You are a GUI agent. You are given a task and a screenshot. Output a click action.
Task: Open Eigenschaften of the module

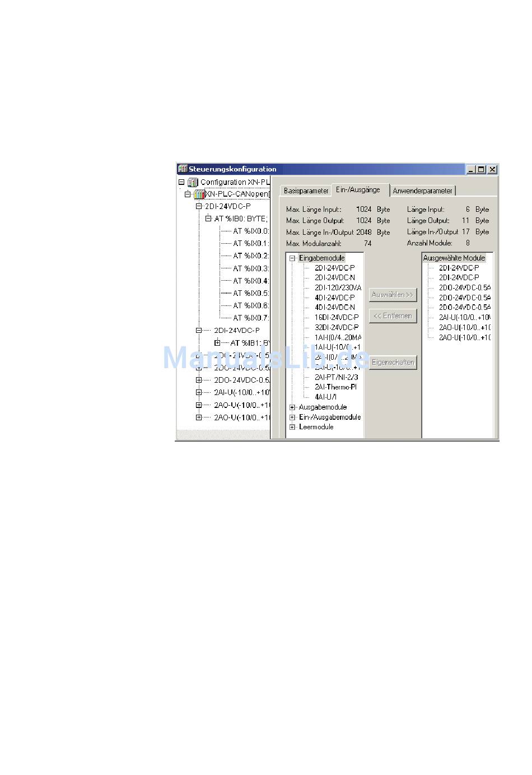(x=393, y=363)
